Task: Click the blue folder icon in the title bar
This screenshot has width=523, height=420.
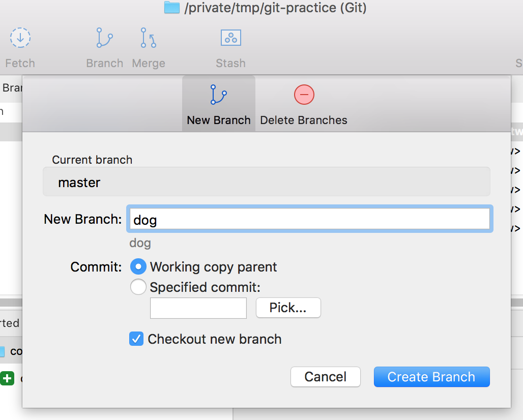Action: point(171,7)
